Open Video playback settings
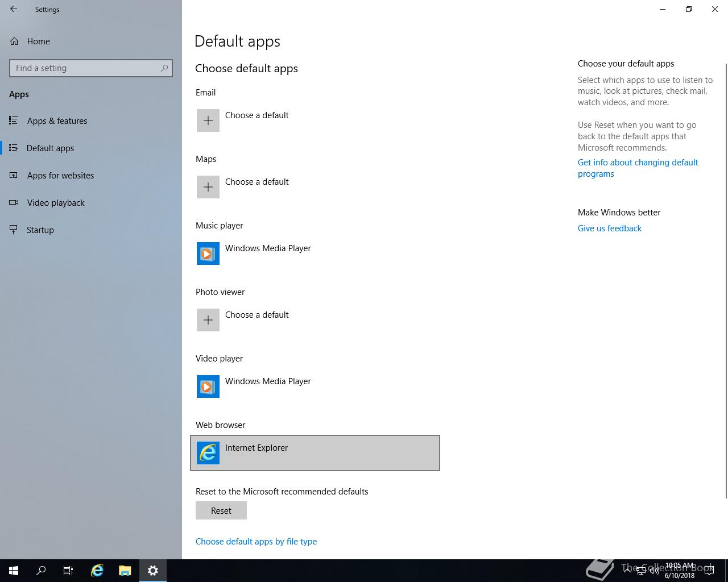 tap(56, 203)
